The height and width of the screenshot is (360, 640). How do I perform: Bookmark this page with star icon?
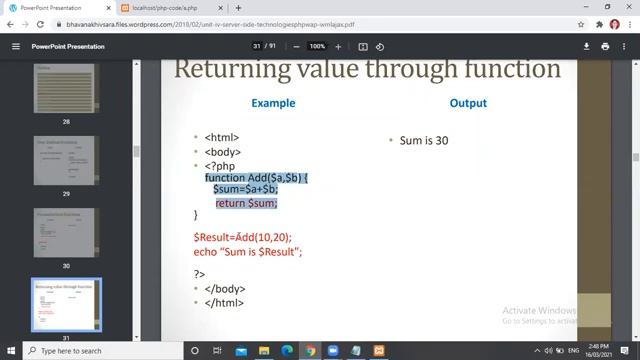[x=581, y=24]
